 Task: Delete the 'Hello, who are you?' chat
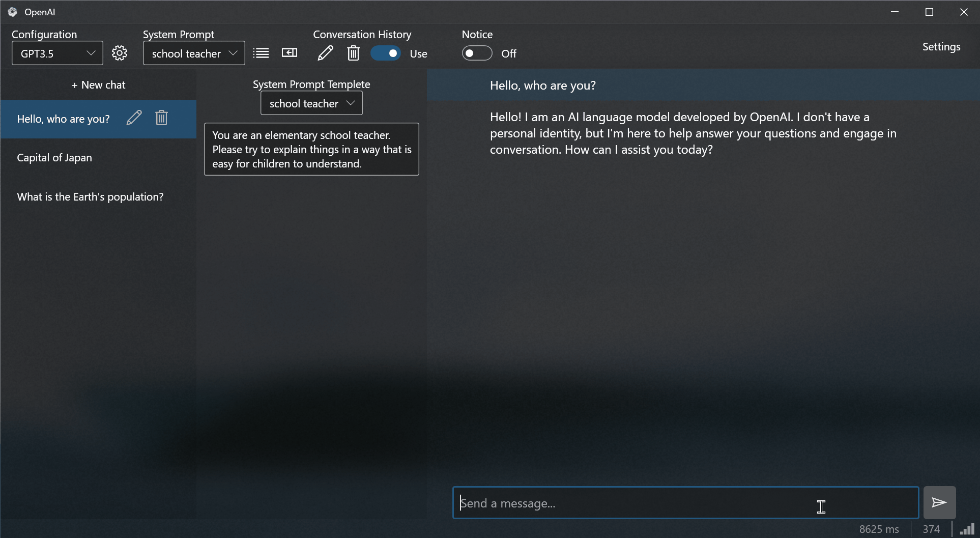[162, 118]
